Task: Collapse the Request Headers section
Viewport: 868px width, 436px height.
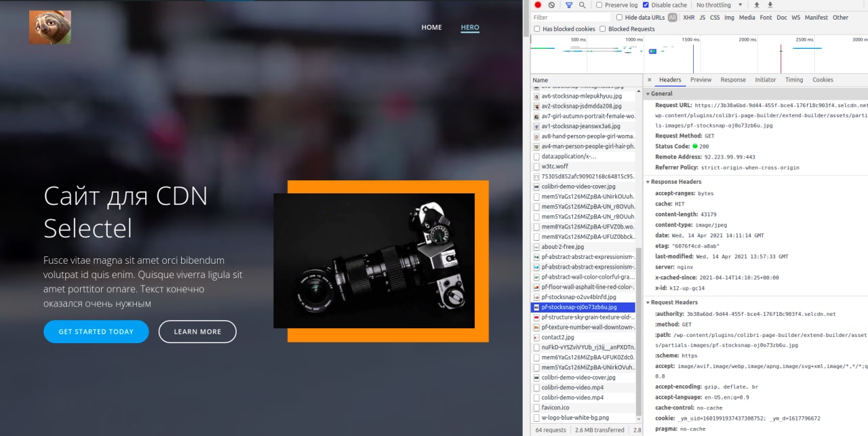Action: pos(648,302)
